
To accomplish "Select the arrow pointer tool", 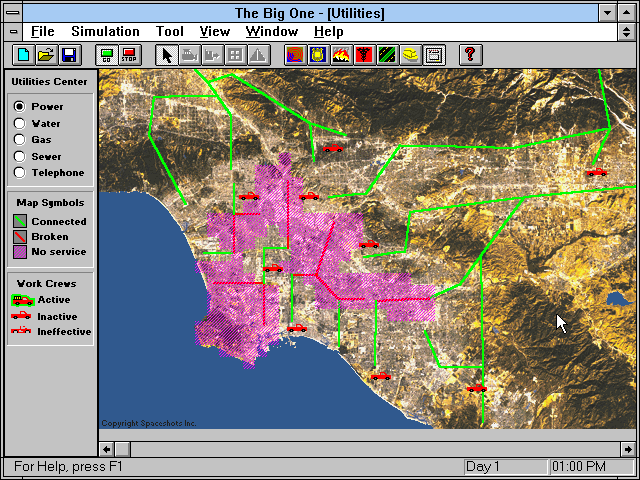I will (167, 54).
